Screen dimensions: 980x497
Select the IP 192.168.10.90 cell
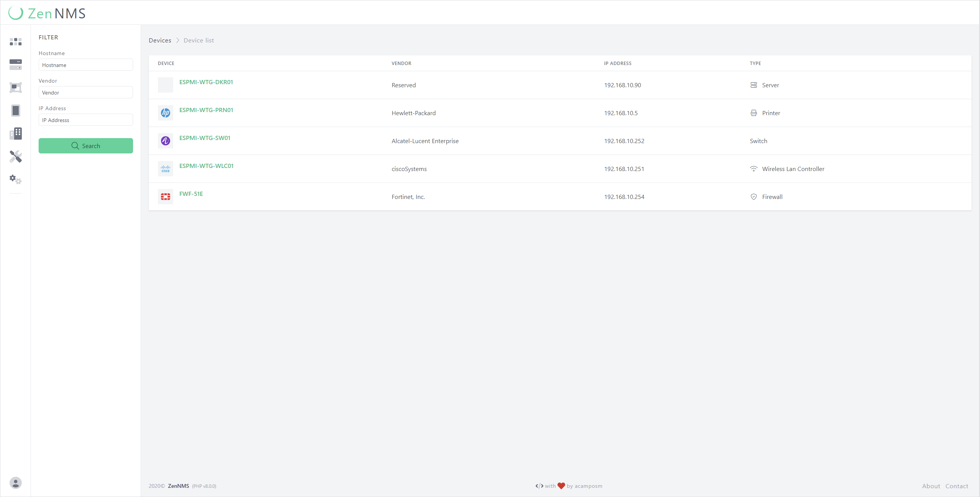click(622, 85)
